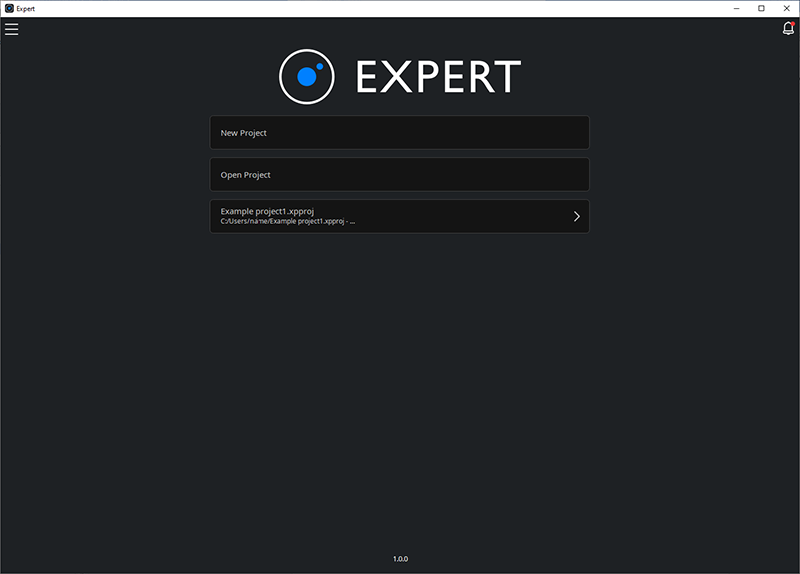Click the Expert app icon in title bar
This screenshot has width=800, height=574.
pos(9,8)
